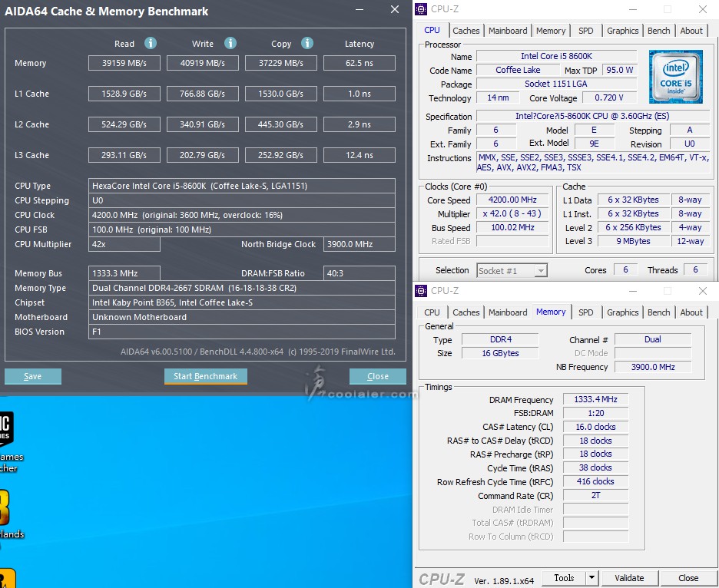Viewport: 719px width, 588px height.
Task: Click the Memory Write value 40919 MB/s
Action: click(x=203, y=63)
